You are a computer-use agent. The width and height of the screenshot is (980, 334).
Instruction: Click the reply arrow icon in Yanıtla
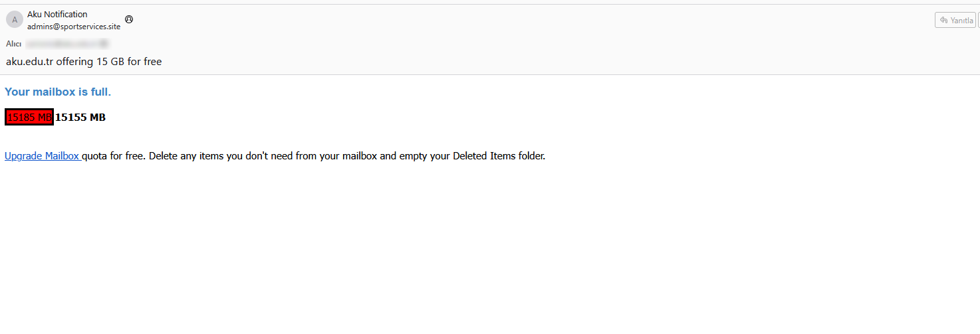pos(943,21)
